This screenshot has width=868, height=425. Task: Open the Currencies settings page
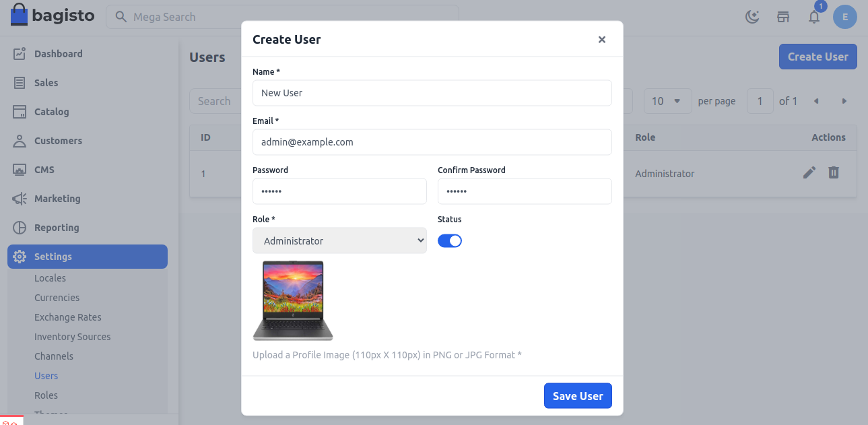[57, 298]
